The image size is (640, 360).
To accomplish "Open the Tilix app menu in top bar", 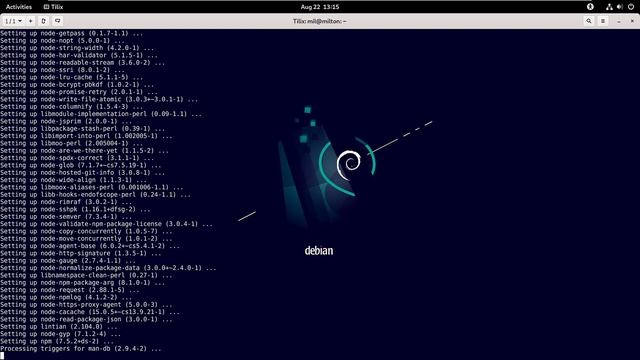I will (x=53, y=7).
